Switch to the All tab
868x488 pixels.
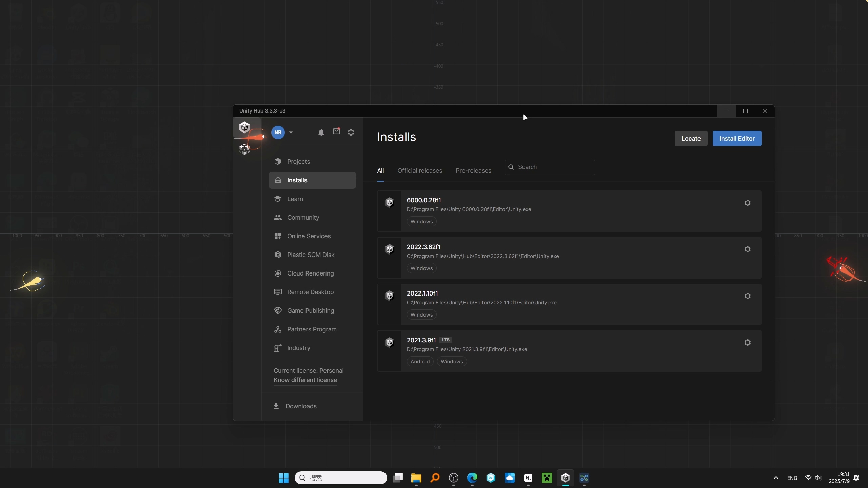coord(380,171)
